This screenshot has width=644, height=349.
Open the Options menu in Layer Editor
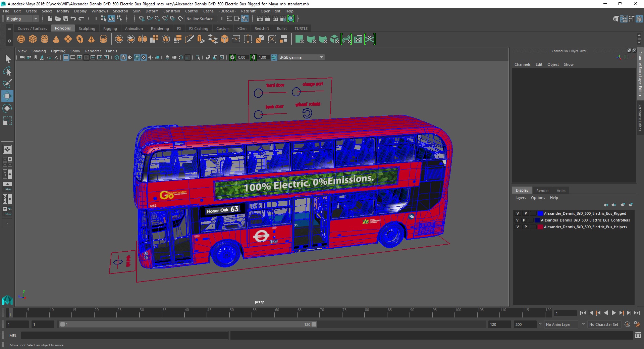coord(538,198)
